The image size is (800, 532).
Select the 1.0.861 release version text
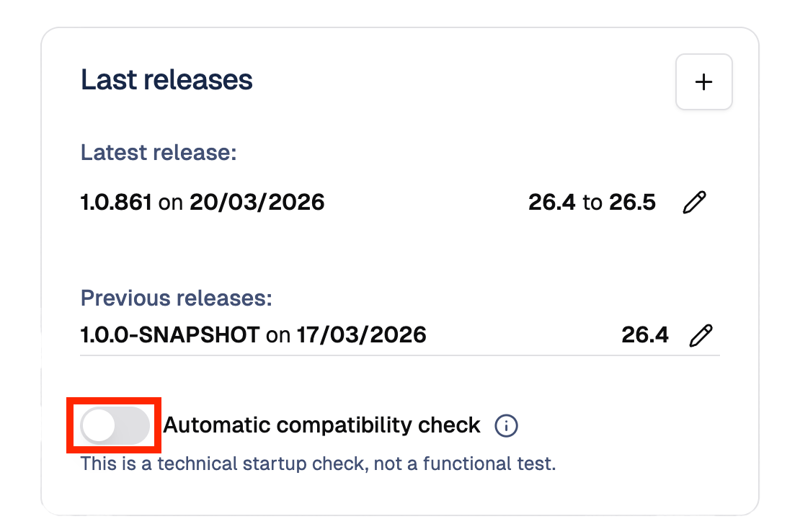coord(115,202)
